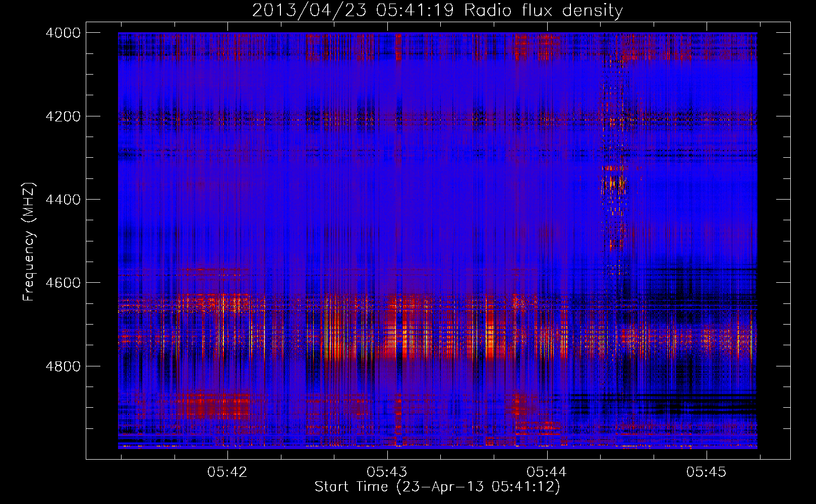Screen dimensions: 816x504
Task: Click the 4200 frequency axis label
Action: [x=63, y=116]
